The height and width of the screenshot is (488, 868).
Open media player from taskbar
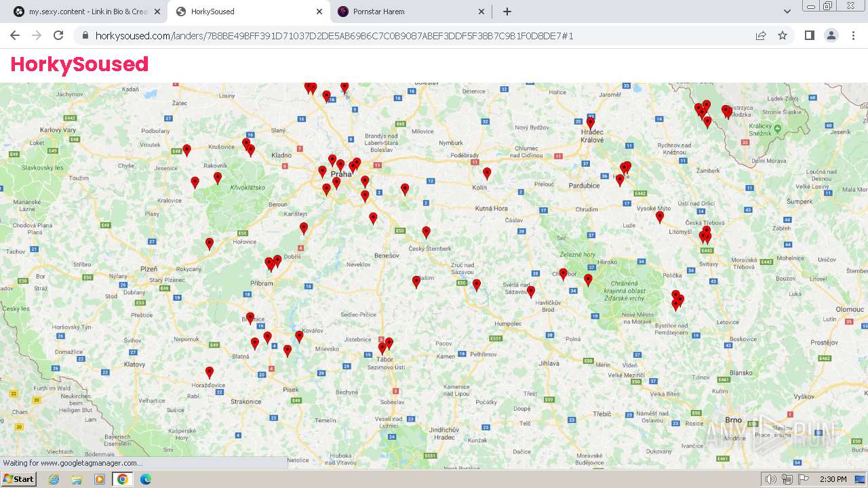click(x=100, y=479)
